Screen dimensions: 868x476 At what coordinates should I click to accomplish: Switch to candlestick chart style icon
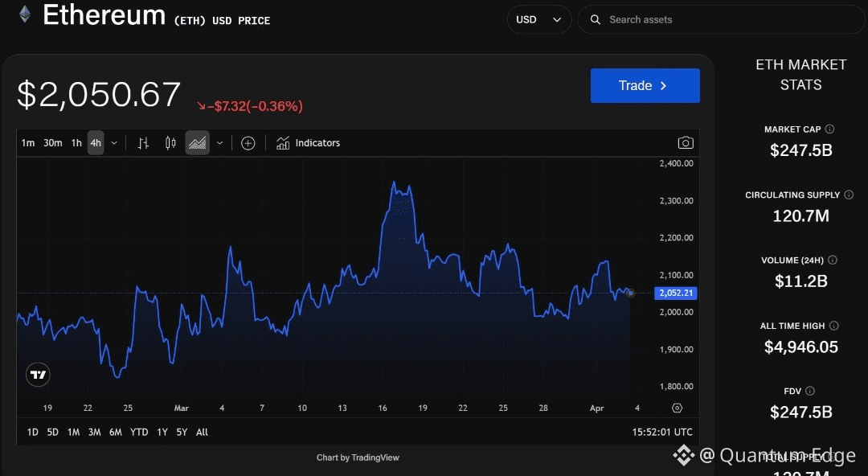pos(170,143)
